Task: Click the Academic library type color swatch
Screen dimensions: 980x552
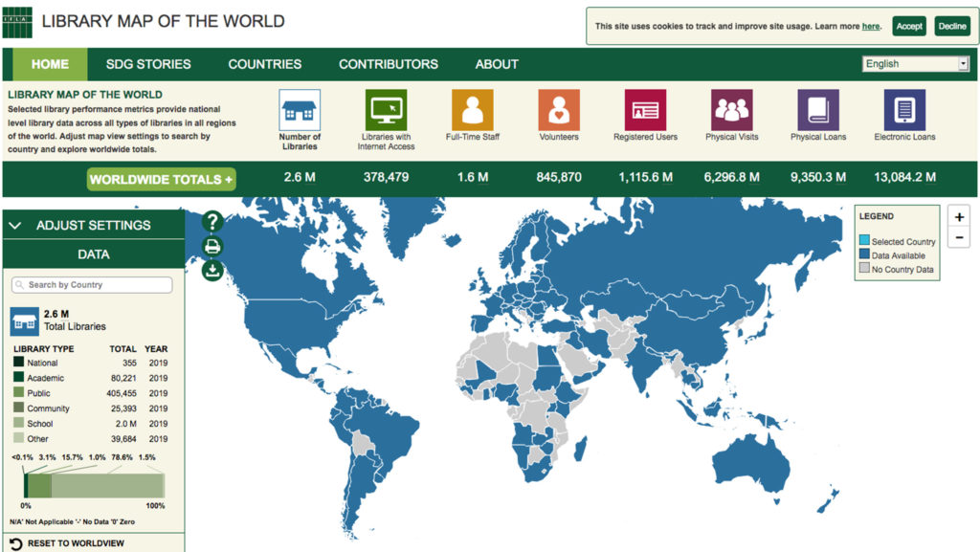Action: pyautogui.click(x=19, y=377)
